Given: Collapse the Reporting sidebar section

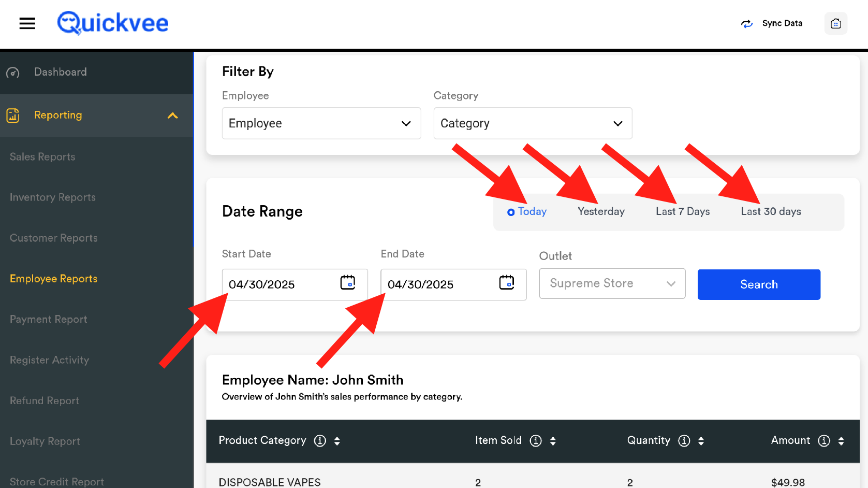Looking at the screenshot, I should (172, 116).
